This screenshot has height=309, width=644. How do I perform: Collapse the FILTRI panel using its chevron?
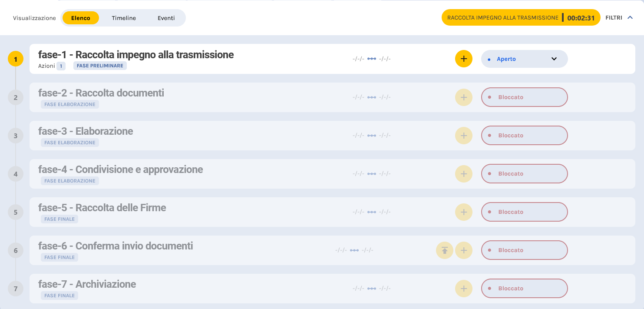pos(631,17)
